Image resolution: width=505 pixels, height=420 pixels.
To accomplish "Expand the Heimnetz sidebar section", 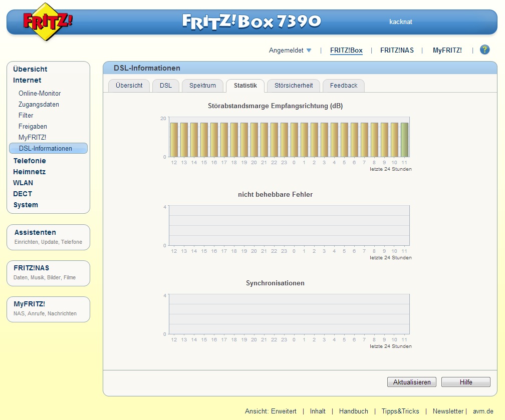I will tap(29, 172).
